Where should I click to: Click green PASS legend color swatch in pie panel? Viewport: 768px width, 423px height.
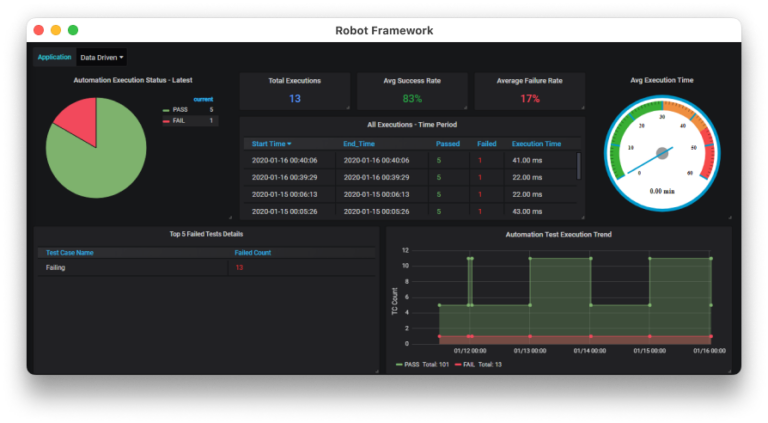pos(166,110)
